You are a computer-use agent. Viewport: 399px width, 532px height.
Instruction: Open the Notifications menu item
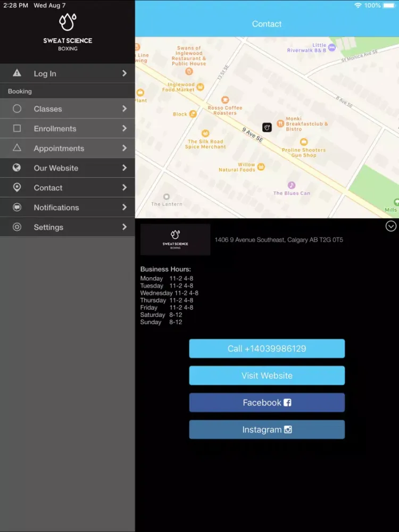tap(68, 207)
